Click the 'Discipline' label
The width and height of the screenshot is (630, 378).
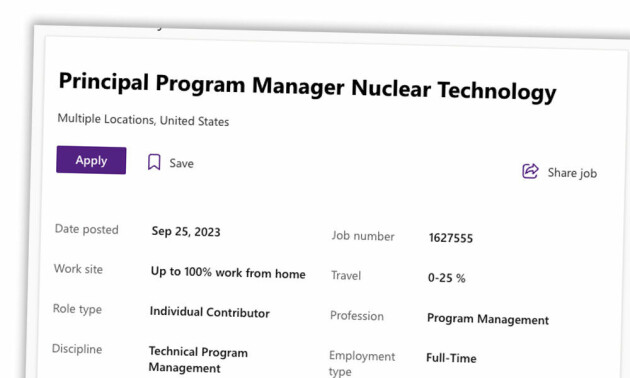(x=77, y=349)
